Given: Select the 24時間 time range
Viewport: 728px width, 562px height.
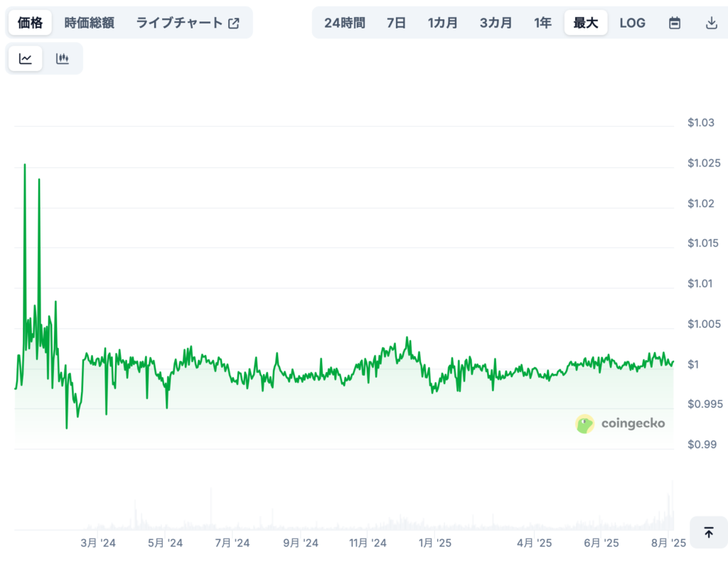Looking at the screenshot, I should coord(345,23).
